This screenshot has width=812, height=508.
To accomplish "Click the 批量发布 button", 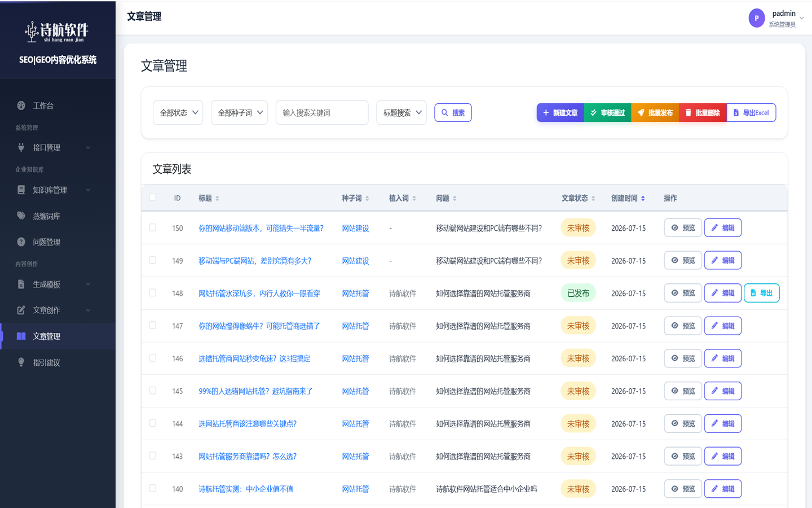I will 655,113.
